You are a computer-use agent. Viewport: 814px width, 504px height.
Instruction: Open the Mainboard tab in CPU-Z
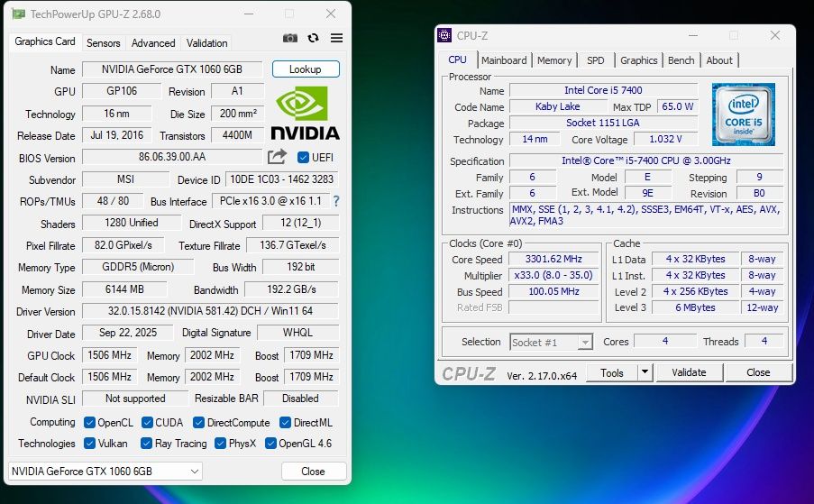click(x=504, y=60)
